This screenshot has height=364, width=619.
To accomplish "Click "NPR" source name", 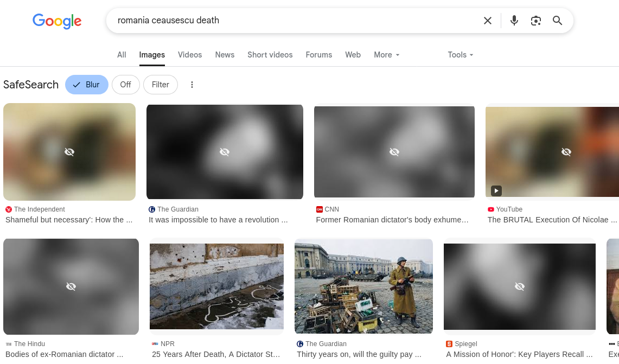I will point(168,344).
